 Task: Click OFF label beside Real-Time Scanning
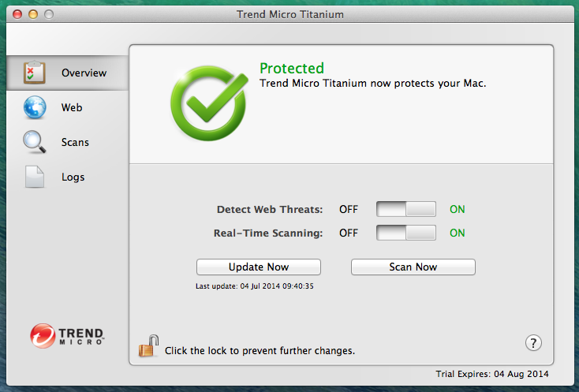pyautogui.click(x=349, y=233)
